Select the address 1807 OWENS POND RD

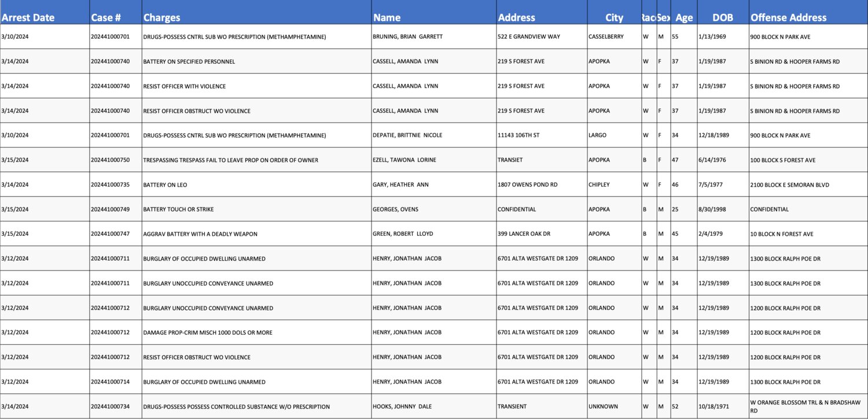[528, 185]
